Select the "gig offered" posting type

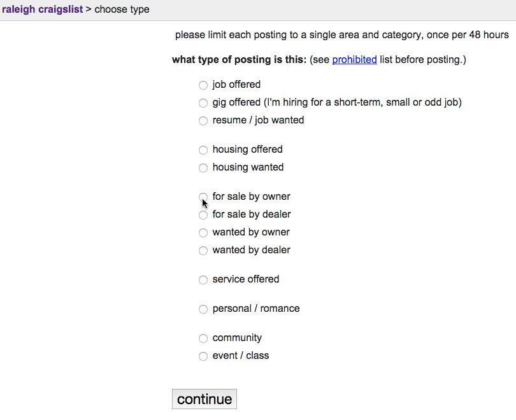tap(203, 102)
